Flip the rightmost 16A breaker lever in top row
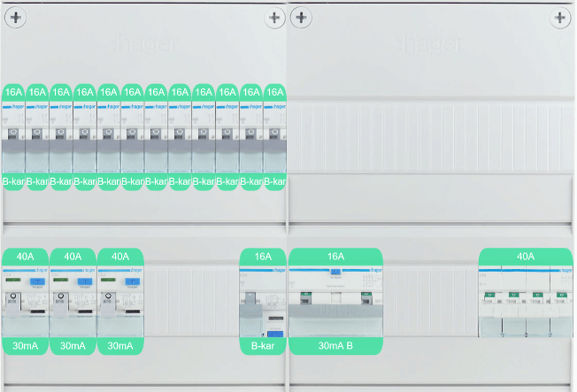The height and width of the screenshot is (392, 577). 275,133
